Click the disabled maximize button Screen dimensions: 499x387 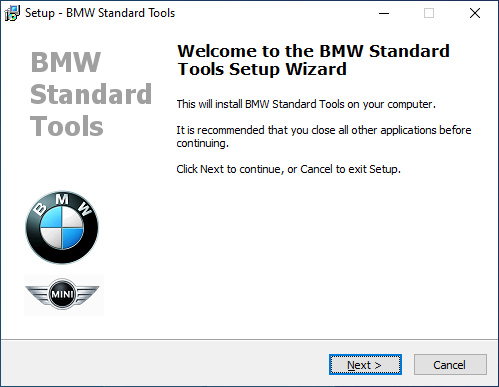click(429, 13)
